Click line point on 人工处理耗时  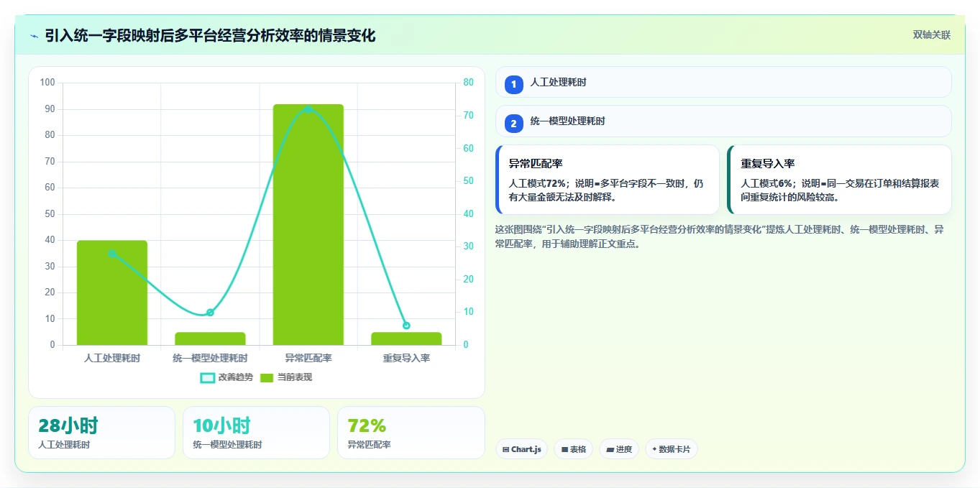[x=112, y=254]
